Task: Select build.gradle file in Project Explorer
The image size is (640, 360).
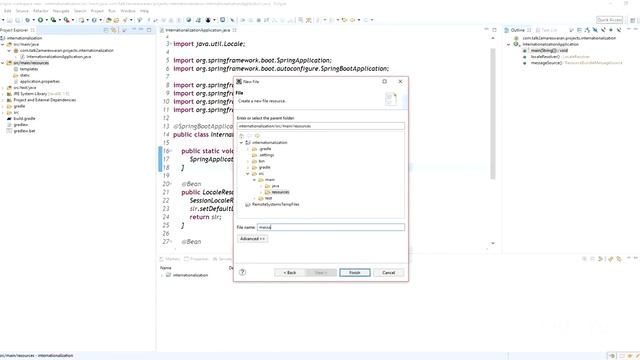Action: 24,118
